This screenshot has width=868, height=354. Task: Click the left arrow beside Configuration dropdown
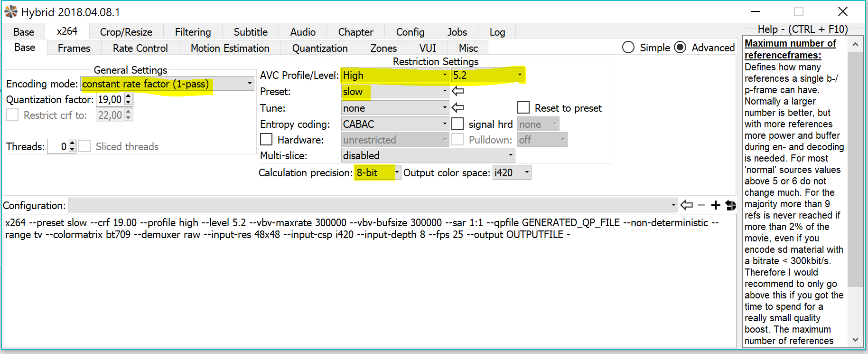pyautogui.click(x=687, y=205)
